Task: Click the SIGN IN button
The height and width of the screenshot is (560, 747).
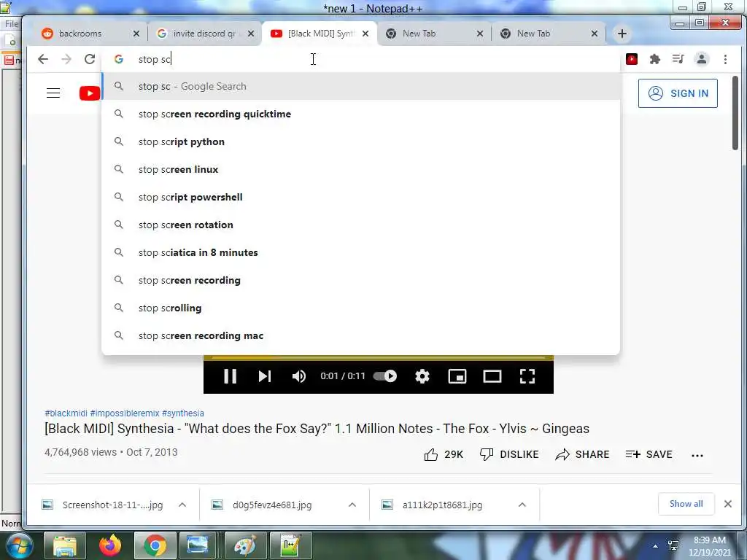Action: click(678, 93)
